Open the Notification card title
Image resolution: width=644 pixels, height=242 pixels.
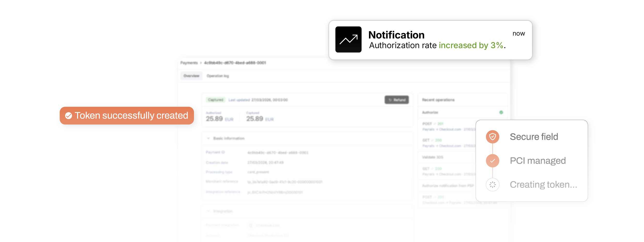(396, 35)
